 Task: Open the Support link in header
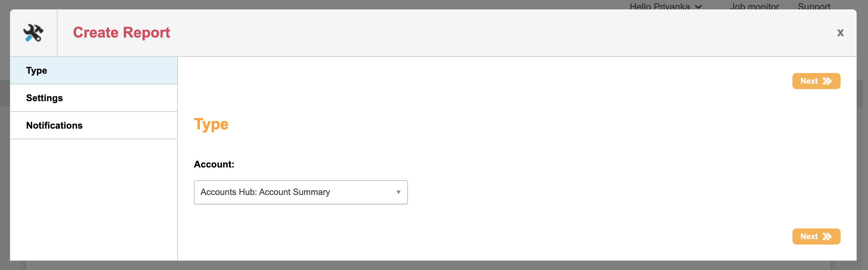(814, 6)
